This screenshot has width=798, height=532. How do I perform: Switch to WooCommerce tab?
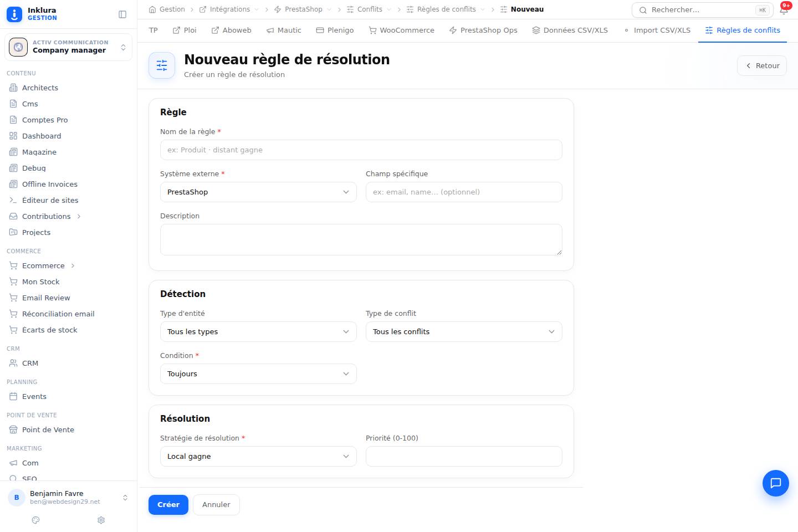pos(402,30)
